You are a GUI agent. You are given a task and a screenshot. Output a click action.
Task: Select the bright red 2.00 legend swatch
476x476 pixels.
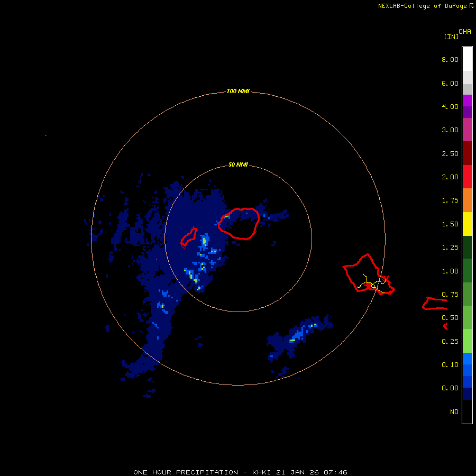tap(467, 177)
